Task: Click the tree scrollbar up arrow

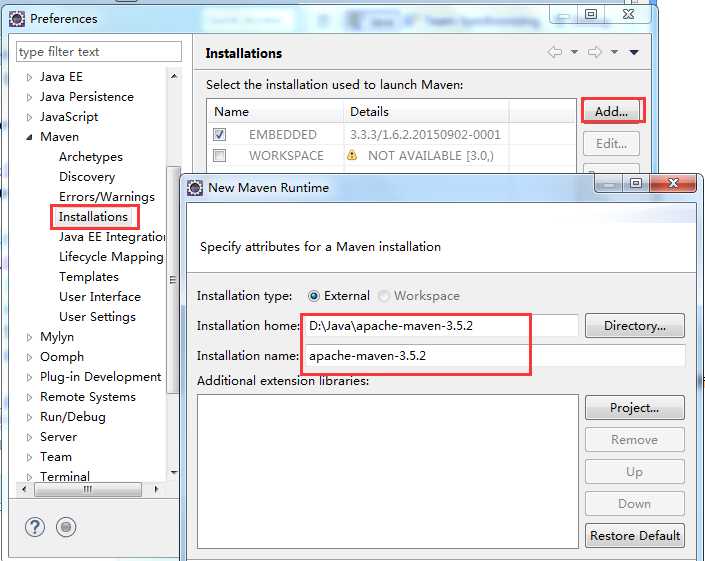Action: pyautogui.click(x=174, y=76)
